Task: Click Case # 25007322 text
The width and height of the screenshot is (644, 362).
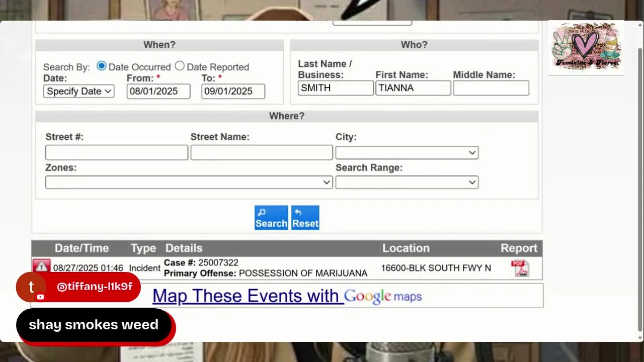Action: [x=201, y=263]
